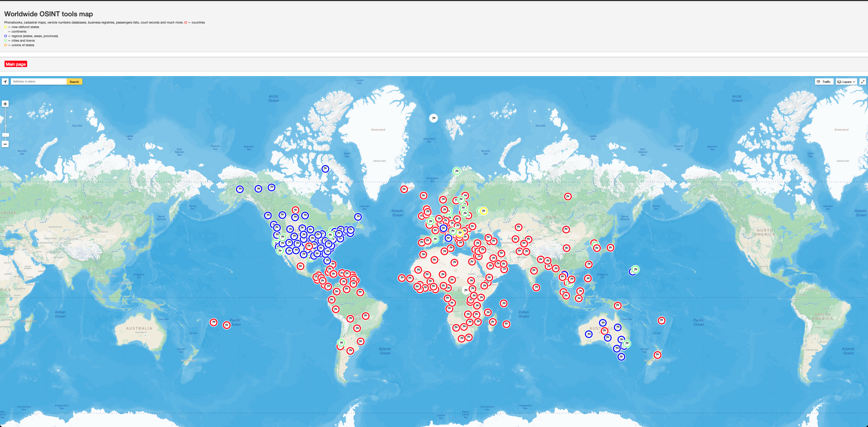Focus the Address or place search field
868x427 pixels.
click(x=38, y=82)
